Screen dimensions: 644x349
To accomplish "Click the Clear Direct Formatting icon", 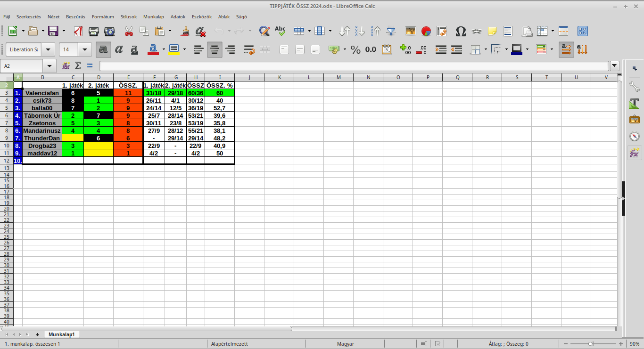I will [x=200, y=31].
